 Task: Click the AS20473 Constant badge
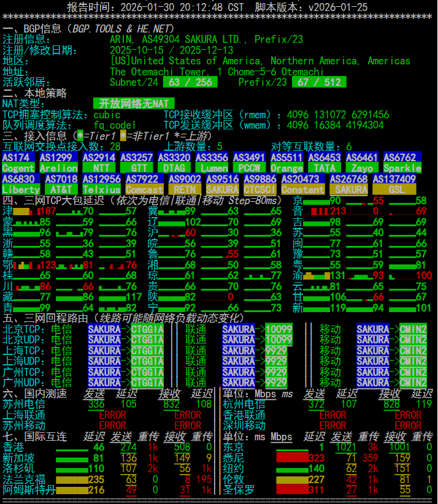coord(302,184)
